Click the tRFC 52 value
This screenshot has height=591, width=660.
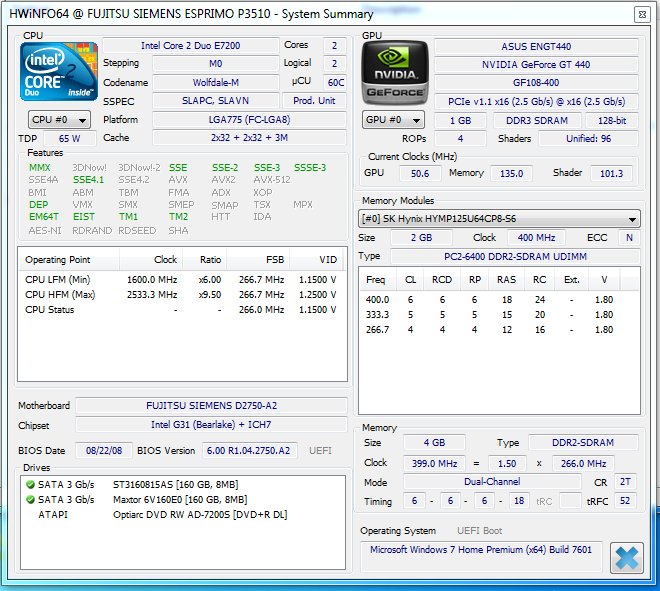pyautogui.click(x=625, y=501)
